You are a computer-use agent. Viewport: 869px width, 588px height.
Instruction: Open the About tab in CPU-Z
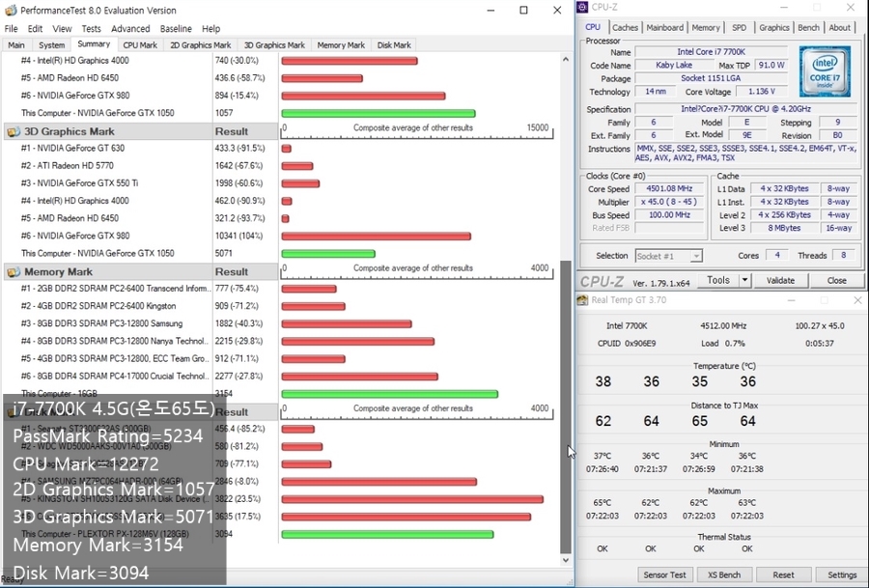[839, 27]
